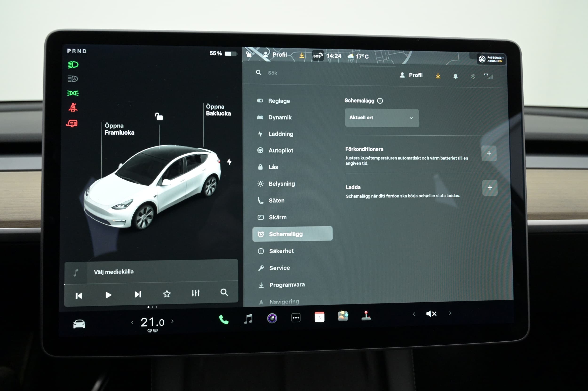Screen dimensions: 588x391
Task: Launch the dashcam camera app
Action: [272, 318]
